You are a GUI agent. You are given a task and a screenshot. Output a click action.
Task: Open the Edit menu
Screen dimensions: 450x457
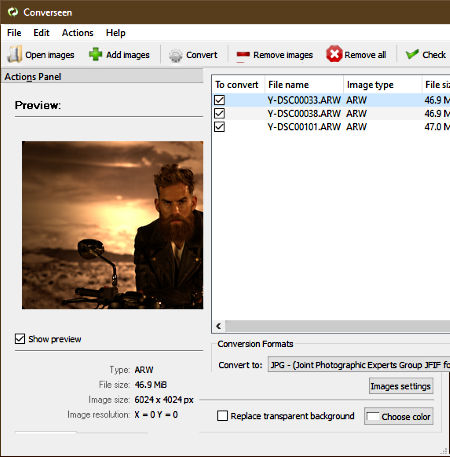41,33
